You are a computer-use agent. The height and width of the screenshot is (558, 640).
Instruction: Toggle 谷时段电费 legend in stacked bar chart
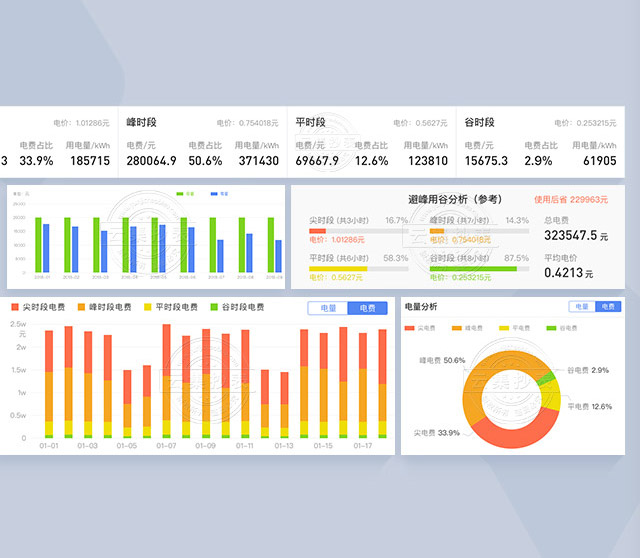coord(237,308)
